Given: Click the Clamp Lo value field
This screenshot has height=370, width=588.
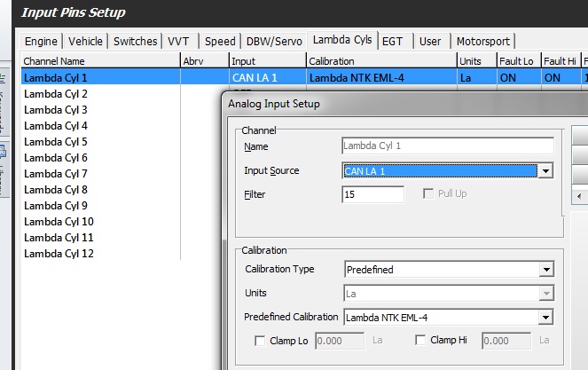Looking at the screenshot, I should click(x=340, y=341).
